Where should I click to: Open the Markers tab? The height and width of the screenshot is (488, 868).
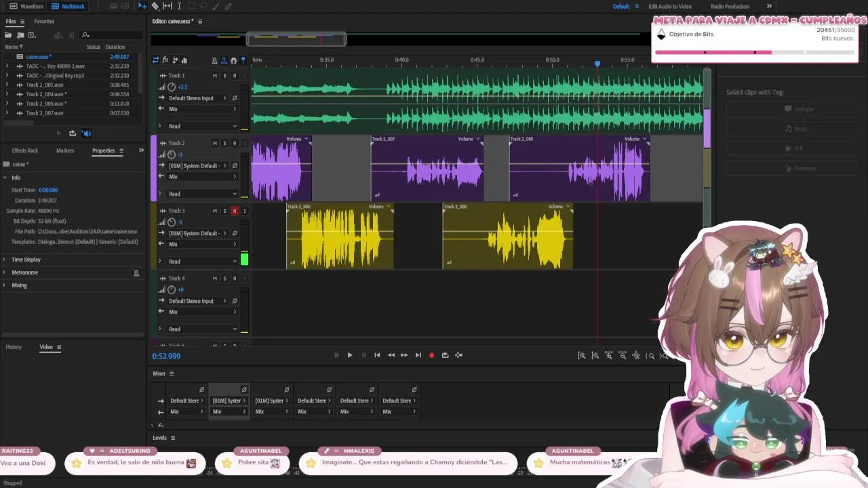pyautogui.click(x=65, y=150)
